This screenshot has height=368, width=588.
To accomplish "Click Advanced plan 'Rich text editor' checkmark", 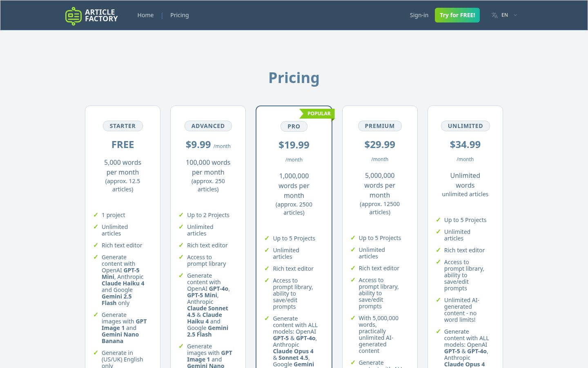I will tap(181, 245).
